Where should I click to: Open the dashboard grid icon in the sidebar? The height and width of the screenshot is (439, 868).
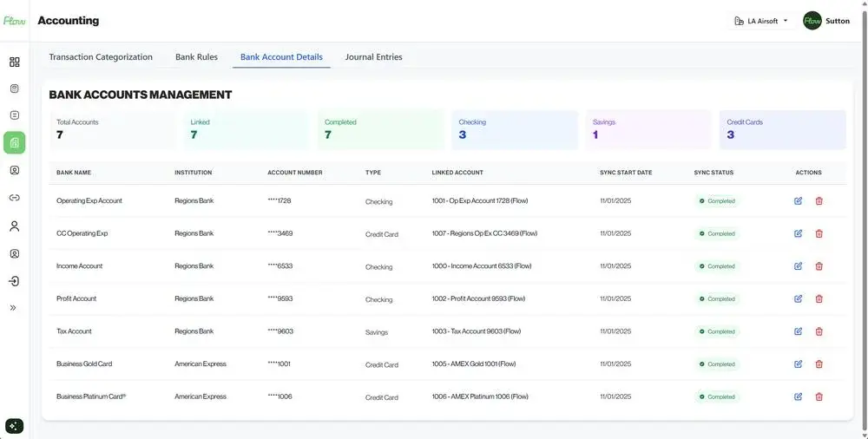(x=15, y=62)
